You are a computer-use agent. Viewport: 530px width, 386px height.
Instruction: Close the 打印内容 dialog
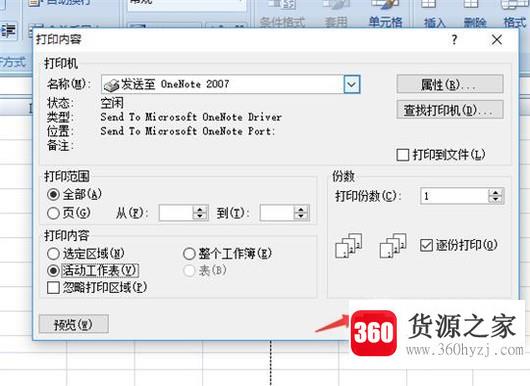point(497,40)
